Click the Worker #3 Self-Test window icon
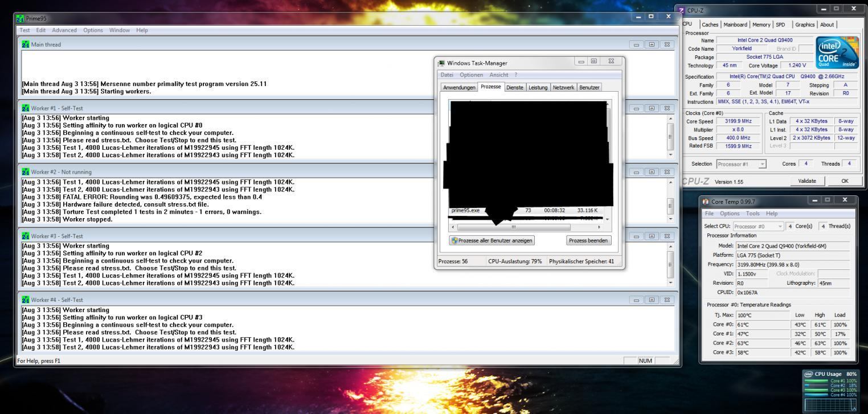Viewport: 868px width, 414px height. [x=24, y=236]
